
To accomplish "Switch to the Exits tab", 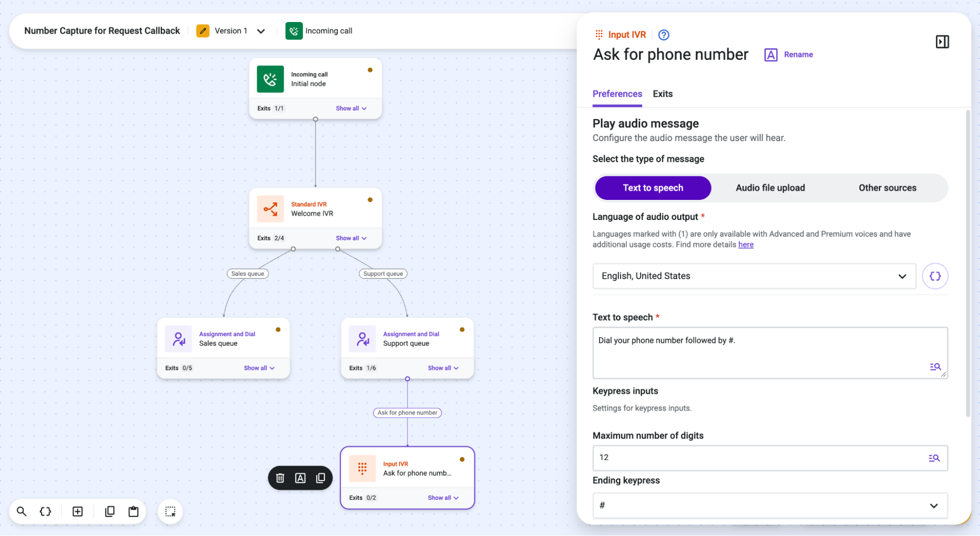I will [x=662, y=94].
